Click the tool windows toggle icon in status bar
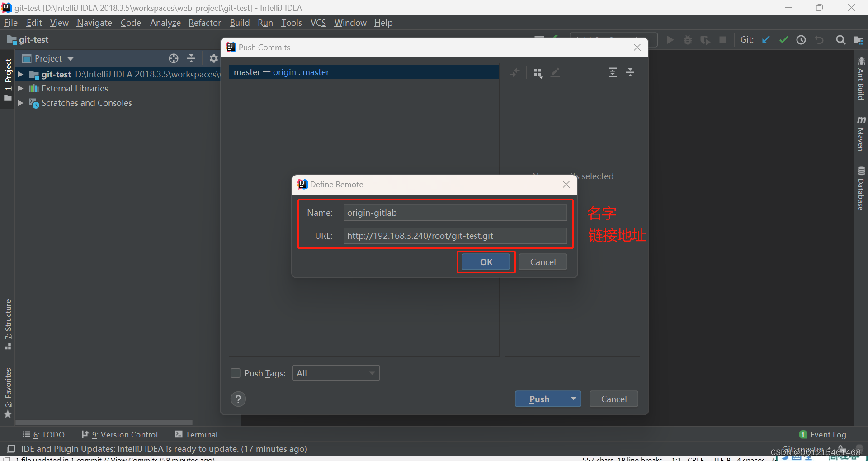Screen dimensions: 868x461 [11, 449]
